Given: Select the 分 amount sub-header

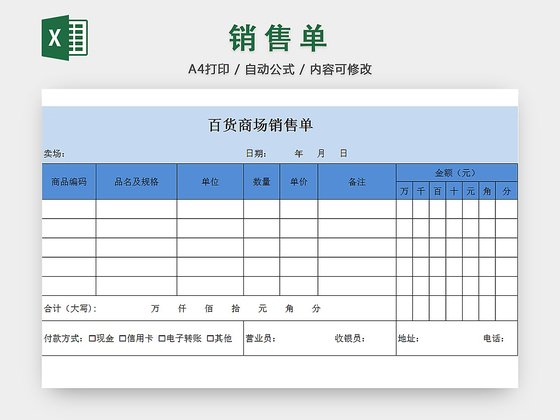Looking at the screenshot, I should (x=506, y=191).
